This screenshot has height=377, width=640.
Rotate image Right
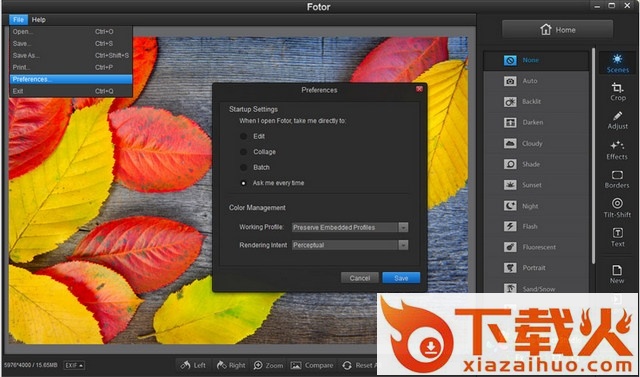pyautogui.click(x=231, y=365)
